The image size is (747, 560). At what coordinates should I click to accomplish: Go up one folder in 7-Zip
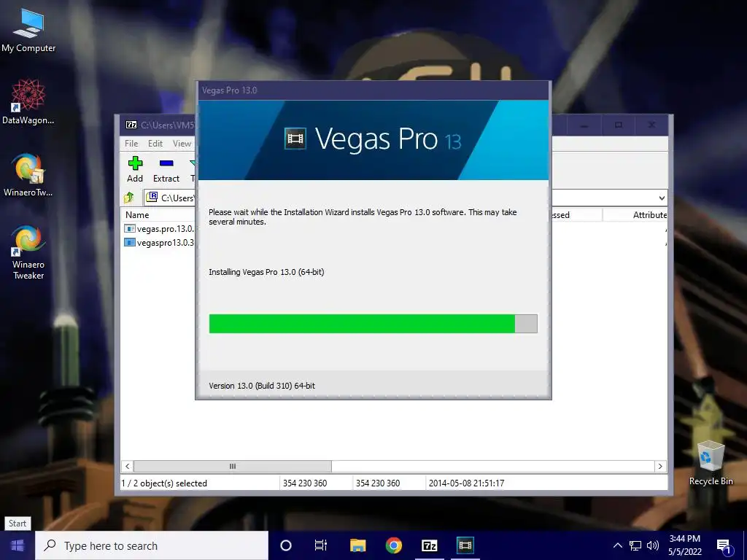point(128,197)
